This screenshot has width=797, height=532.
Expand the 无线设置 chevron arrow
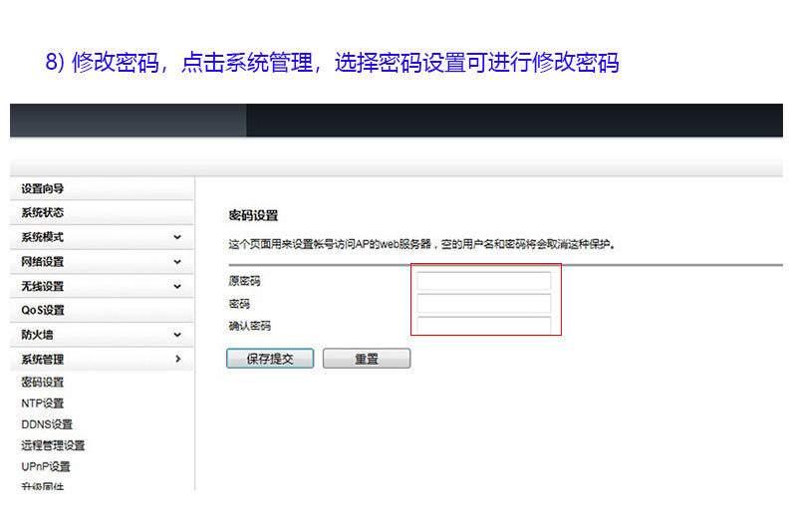point(177,286)
